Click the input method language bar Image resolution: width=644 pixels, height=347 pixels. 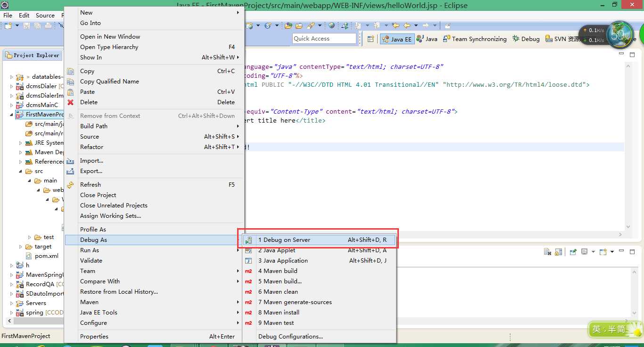coord(614,329)
